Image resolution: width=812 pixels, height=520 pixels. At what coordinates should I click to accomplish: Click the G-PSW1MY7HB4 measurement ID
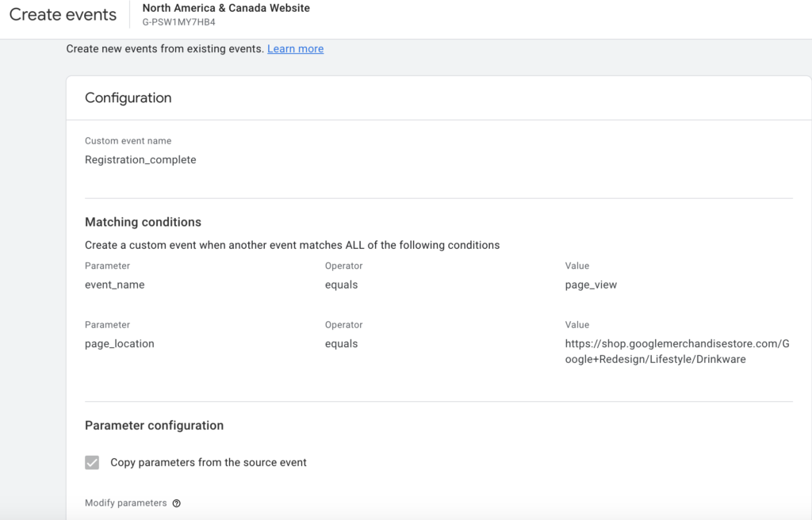[178, 22]
